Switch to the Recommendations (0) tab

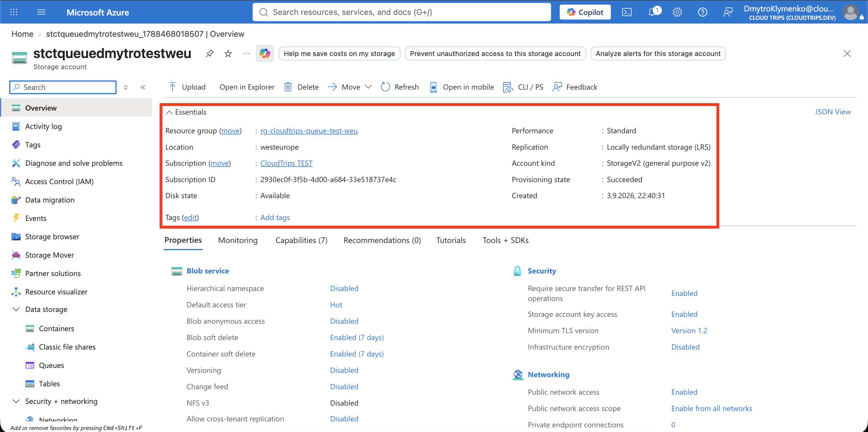[382, 240]
